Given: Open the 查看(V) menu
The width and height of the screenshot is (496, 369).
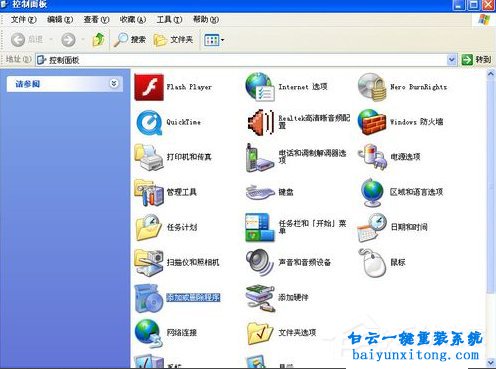Looking at the screenshot, I should coord(96,20).
